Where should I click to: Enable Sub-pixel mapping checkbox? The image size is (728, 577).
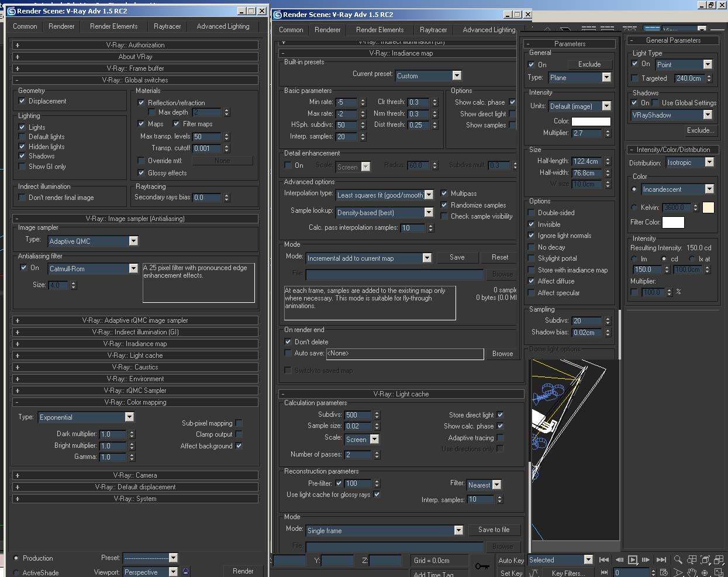(x=239, y=423)
